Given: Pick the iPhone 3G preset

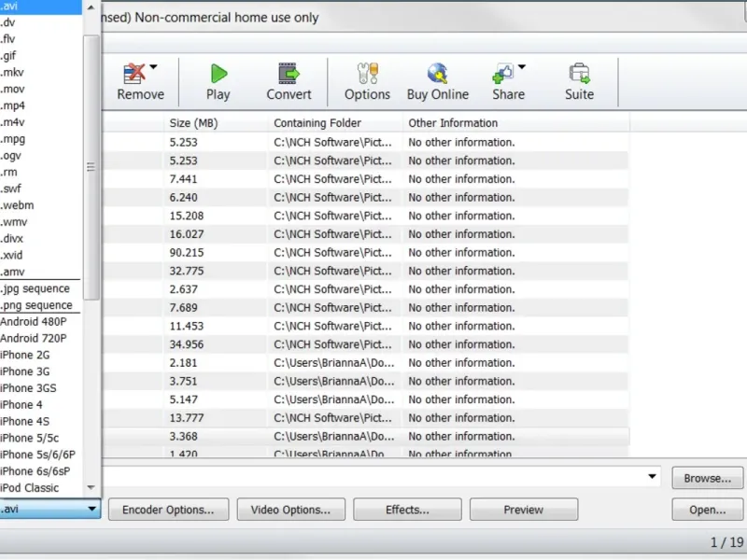Looking at the screenshot, I should (41, 371).
